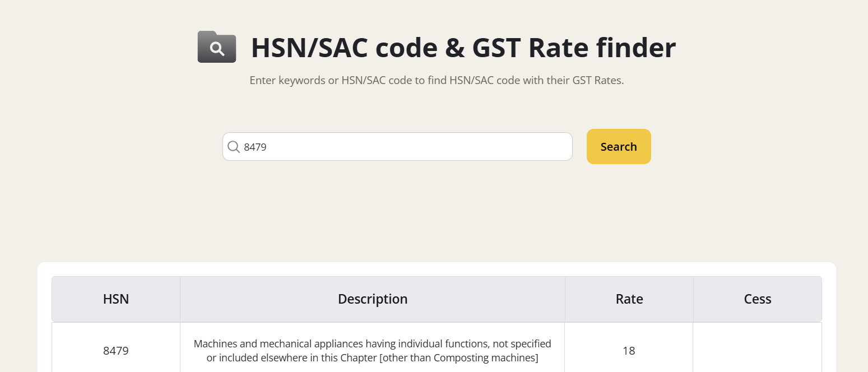Click the machines description text in table row

pyautogui.click(x=372, y=350)
